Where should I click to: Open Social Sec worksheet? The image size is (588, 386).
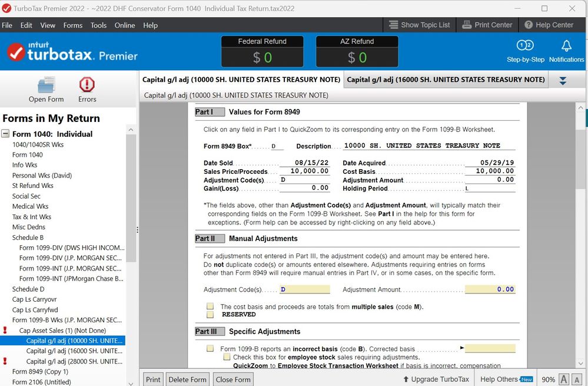[26, 196]
